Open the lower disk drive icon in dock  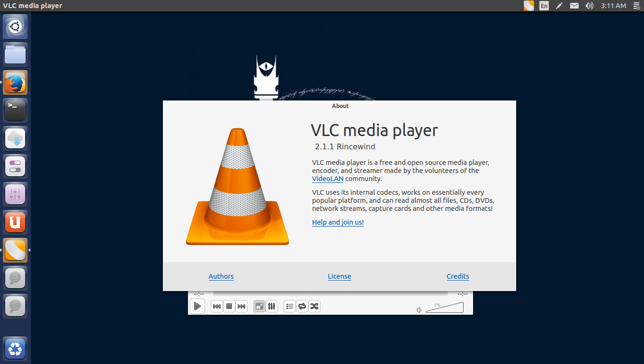15,306
